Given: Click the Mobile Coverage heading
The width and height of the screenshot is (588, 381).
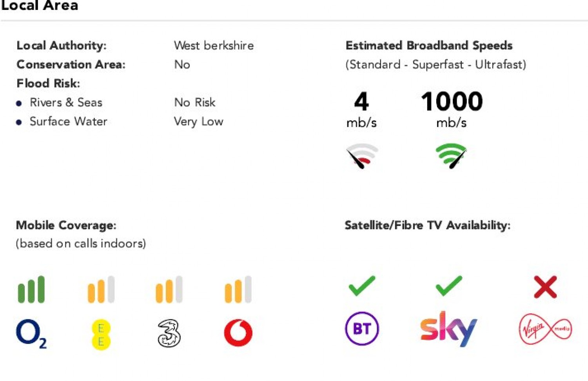Looking at the screenshot, I should (66, 225).
